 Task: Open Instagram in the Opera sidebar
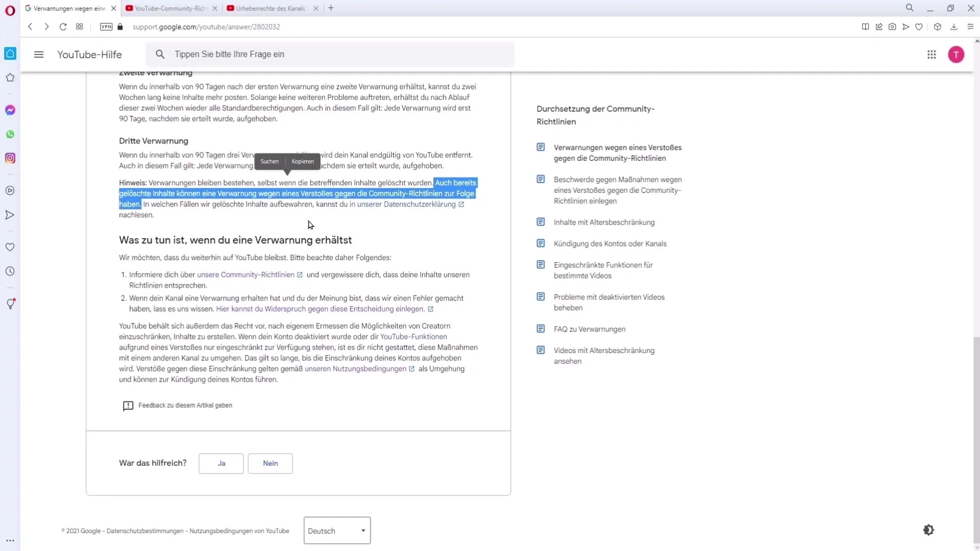click(x=10, y=158)
